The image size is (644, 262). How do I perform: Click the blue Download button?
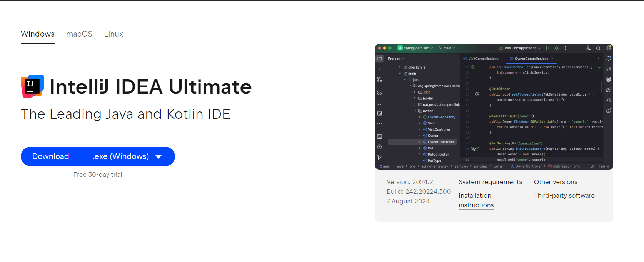[51, 156]
